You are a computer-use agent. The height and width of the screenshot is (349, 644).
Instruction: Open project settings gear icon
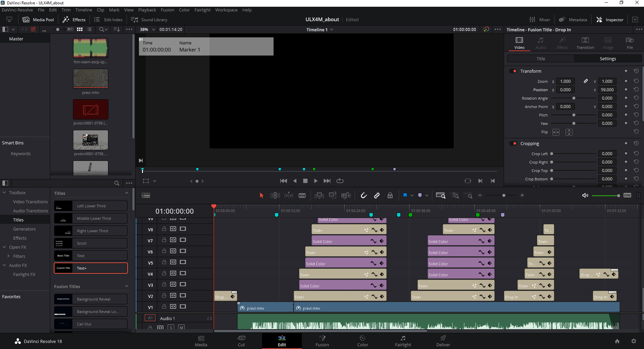(634, 341)
